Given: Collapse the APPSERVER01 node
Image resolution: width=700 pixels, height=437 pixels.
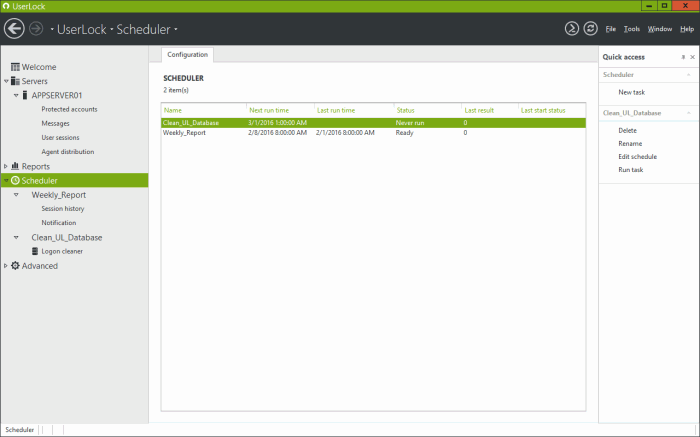Looking at the screenshot, I should [16, 95].
